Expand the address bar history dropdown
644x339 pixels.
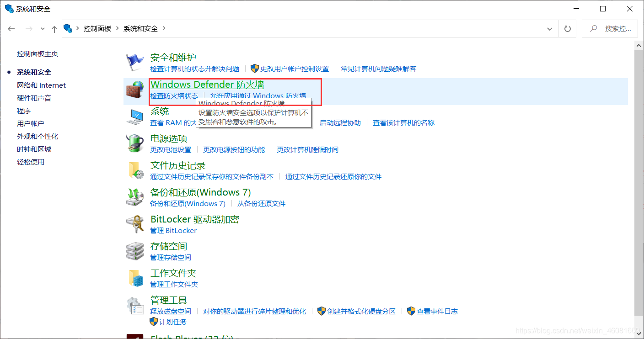tap(550, 28)
